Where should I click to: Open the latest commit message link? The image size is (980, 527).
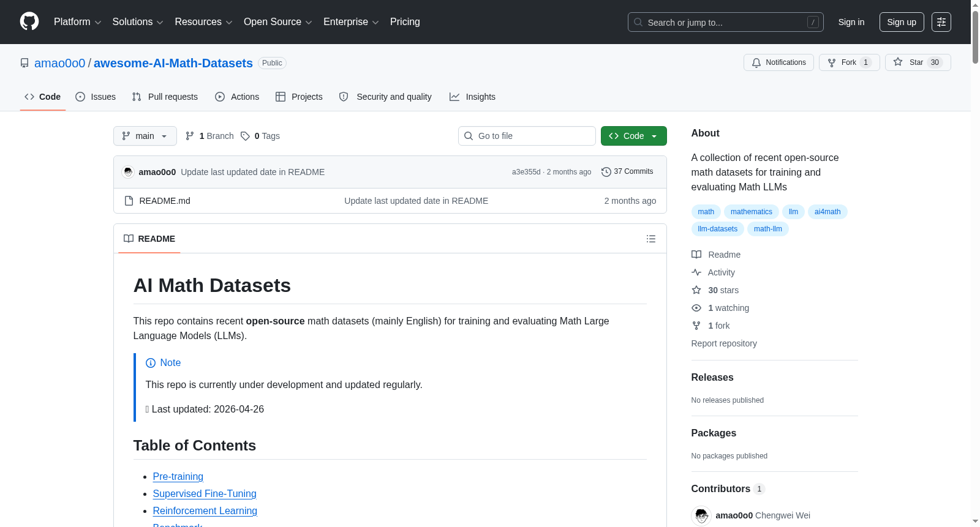coord(253,172)
